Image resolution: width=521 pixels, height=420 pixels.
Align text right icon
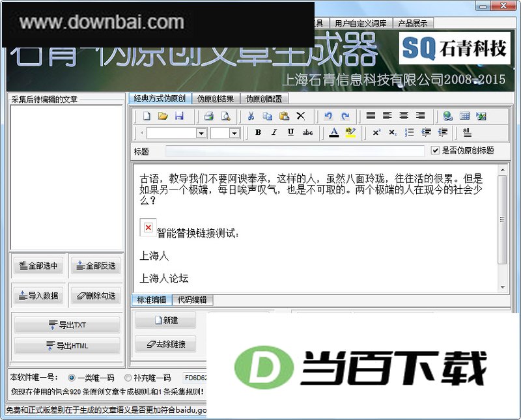point(420,116)
